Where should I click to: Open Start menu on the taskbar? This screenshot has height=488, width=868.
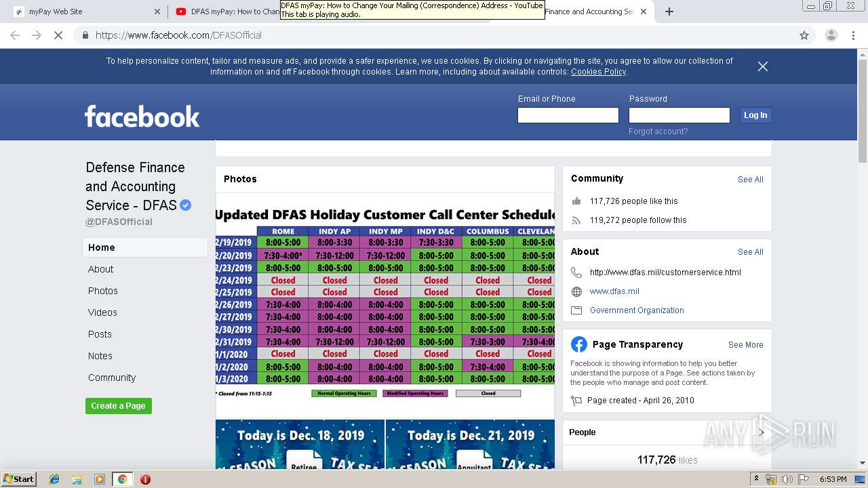coord(19,479)
